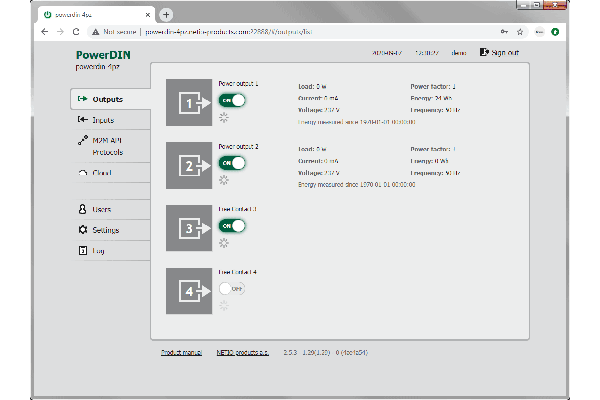Click the 'Power output 2' label
Image resolution: width=600 pixels, height=400 pixels.
pos(238,146)
